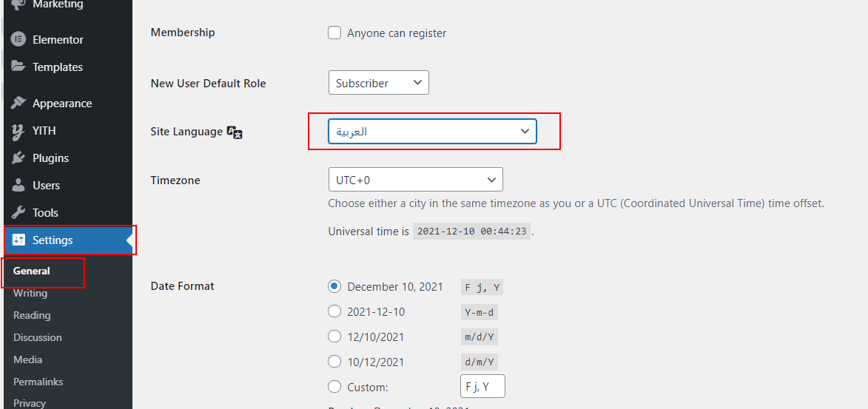This screenshot has height=409, width=868.
Task: Open the New User Default Role dropdown
Action: pos(379,82)
